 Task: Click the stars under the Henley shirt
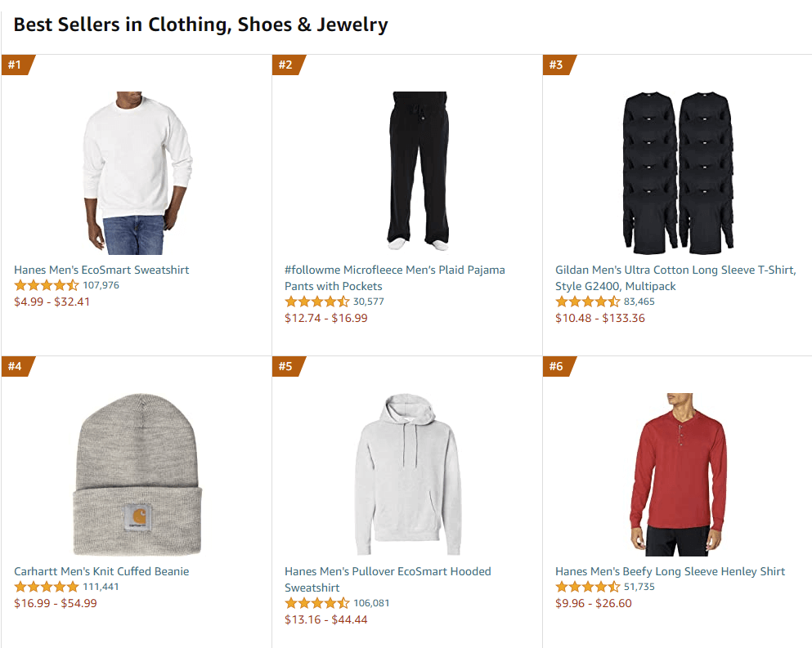(587, 587)
